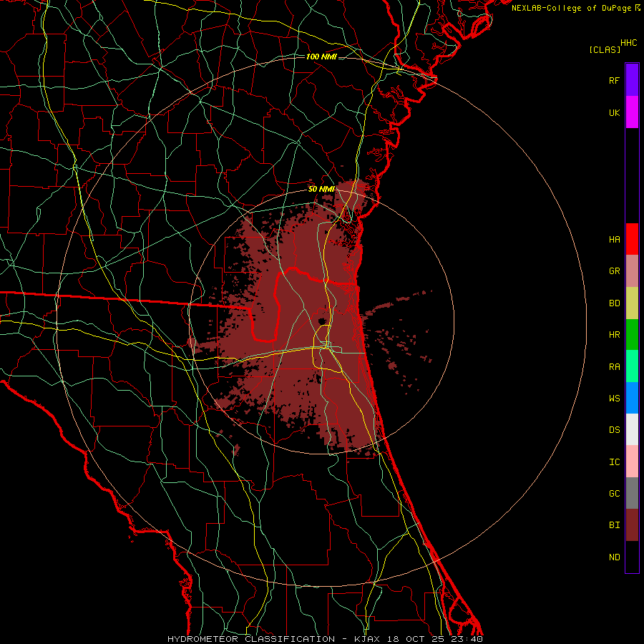Click the UK magenta legend swatch
Viewport: 644px width, 644px height.
(632, 112)
